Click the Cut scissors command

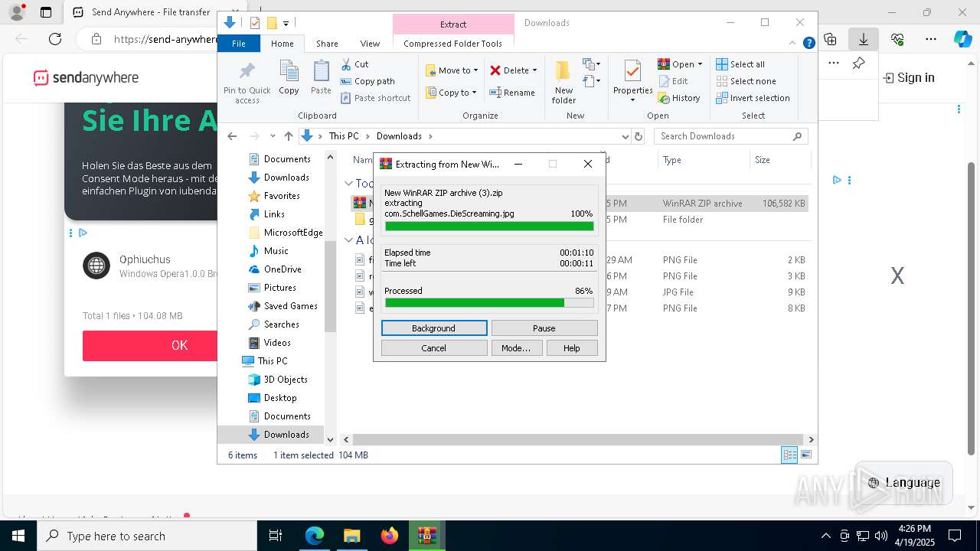[x=354, y=64]
